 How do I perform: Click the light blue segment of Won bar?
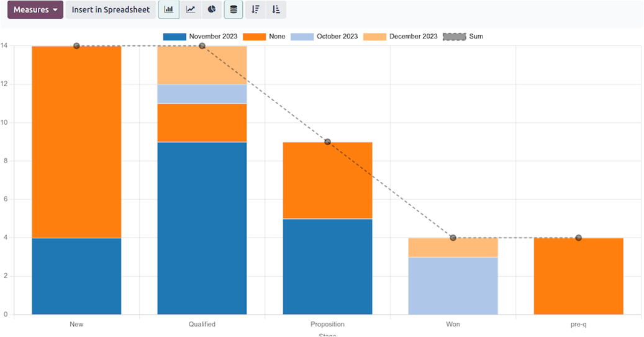click(453, 285)
